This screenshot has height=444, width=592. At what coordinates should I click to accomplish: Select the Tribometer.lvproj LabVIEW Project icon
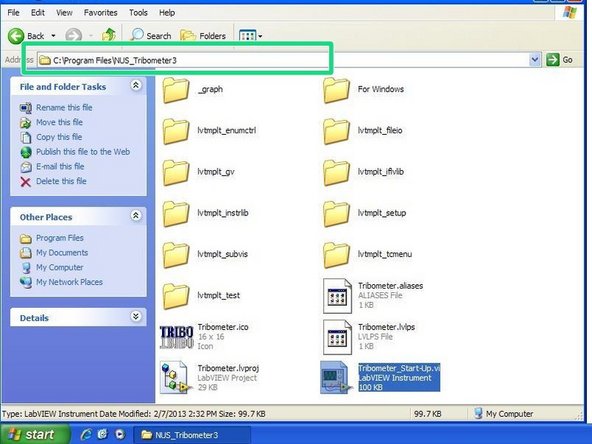(176, 378)
